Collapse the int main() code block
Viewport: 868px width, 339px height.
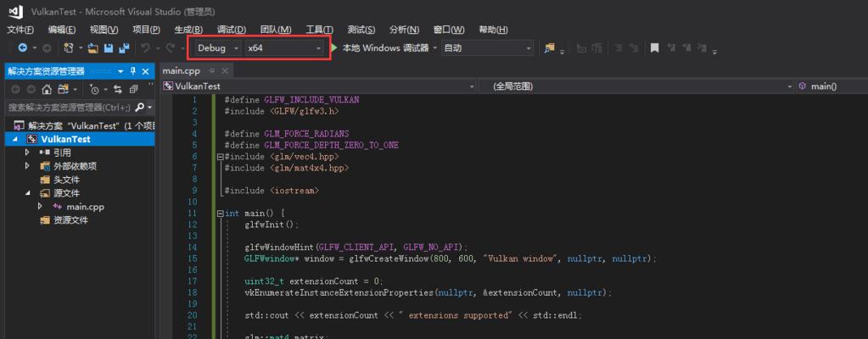click(x=221, y=213)
